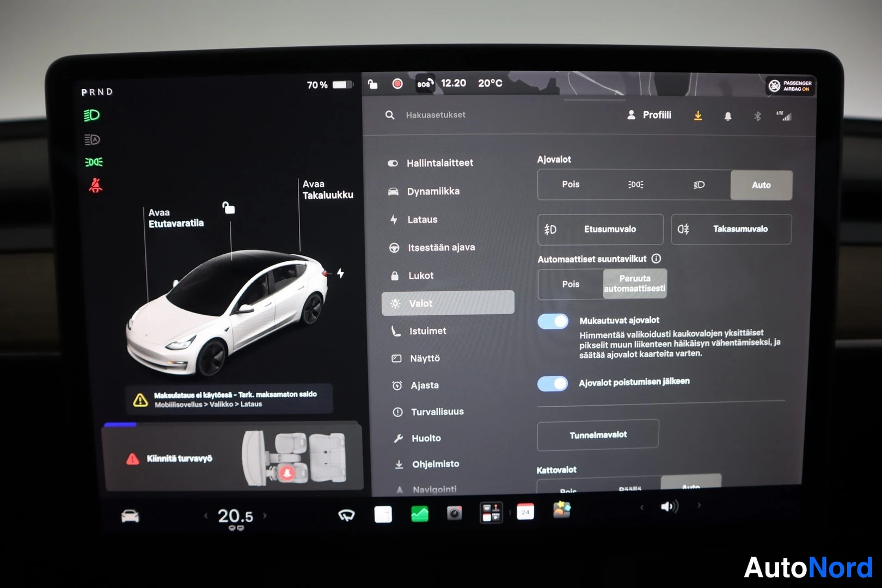Open the Ajasta scheduling menu
Screen dimensions: 882x588
pos(415,385)
